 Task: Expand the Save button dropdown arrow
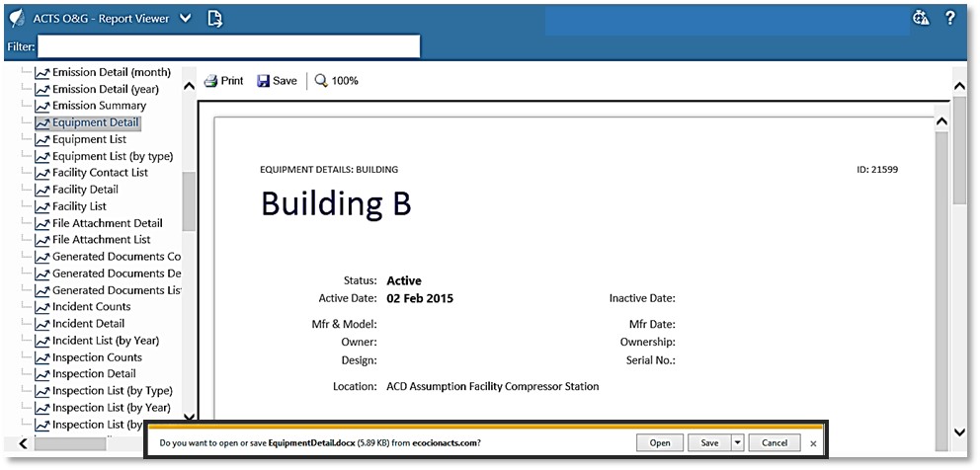coord(738,442)
